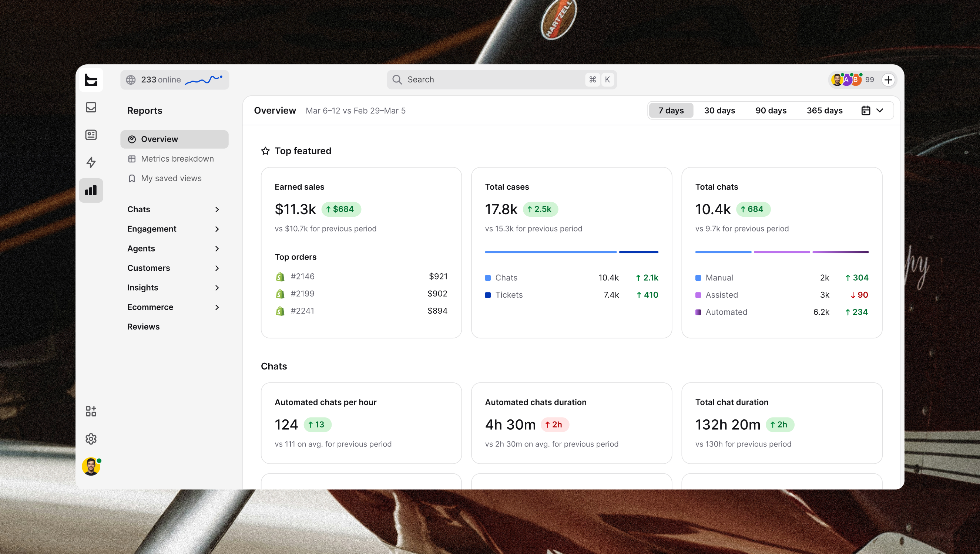Click the Automated chats per hour card
Image resolution: width=980 pixels, height=554 pixels.
point(361,423)
